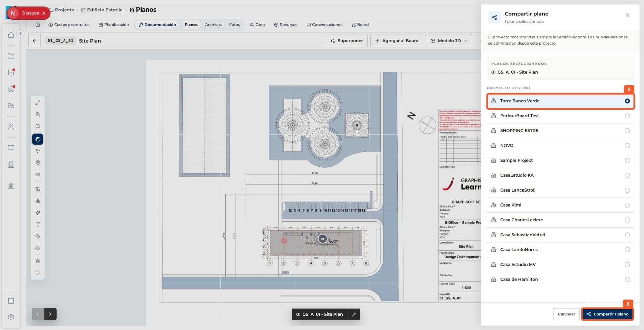Open the Modelo 3D dropdown
Image resolution: width=644 pixels, height=330 pixels.
point(449,41)
